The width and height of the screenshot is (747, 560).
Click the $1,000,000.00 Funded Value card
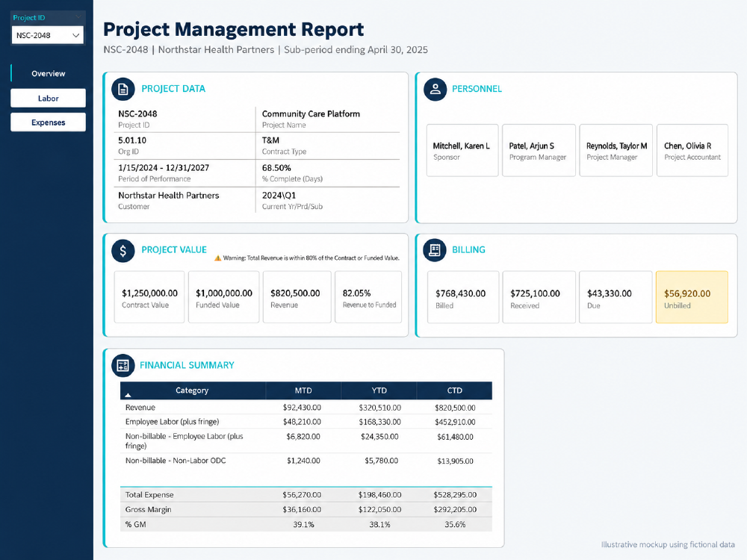tap(224, 297)
